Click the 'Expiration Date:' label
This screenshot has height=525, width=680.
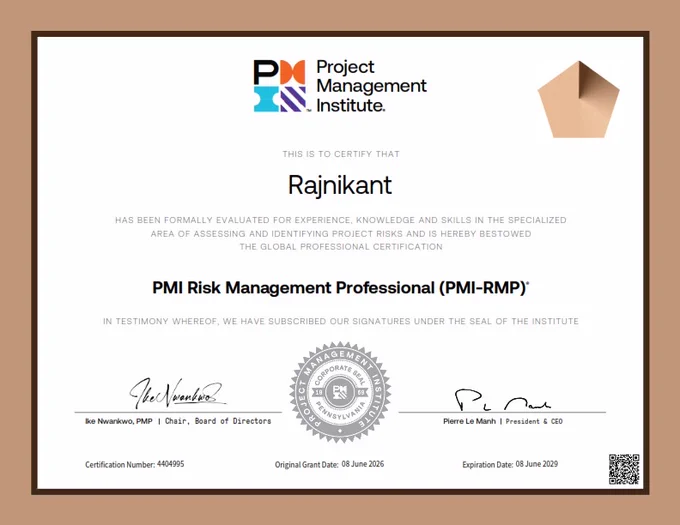pyautogui.click(x=488, y=465)
